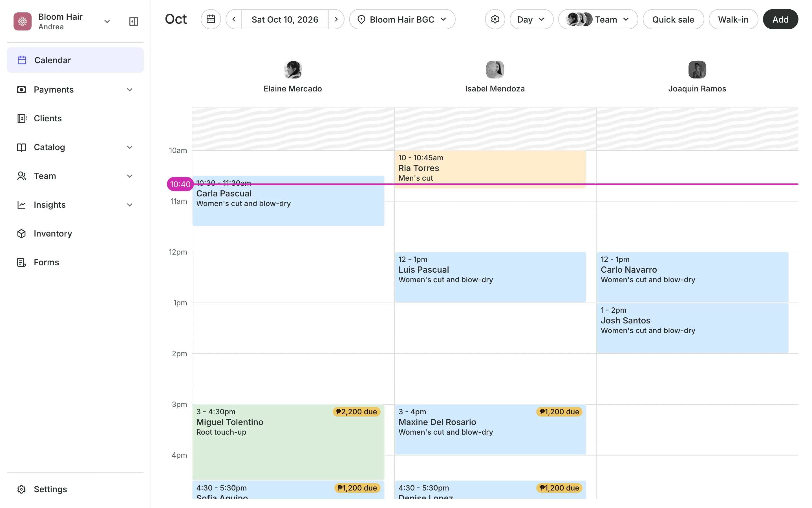Expand the Team sidebar chevron

point(130,176)
